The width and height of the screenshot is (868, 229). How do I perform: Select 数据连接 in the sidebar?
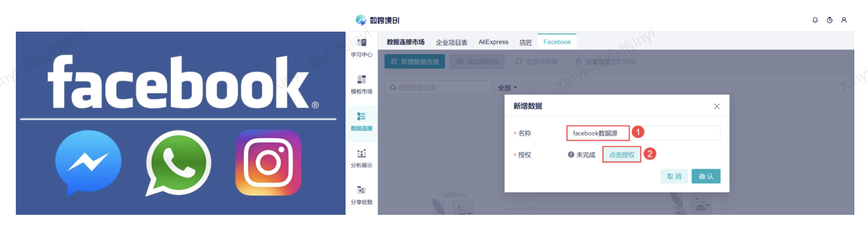361,121
